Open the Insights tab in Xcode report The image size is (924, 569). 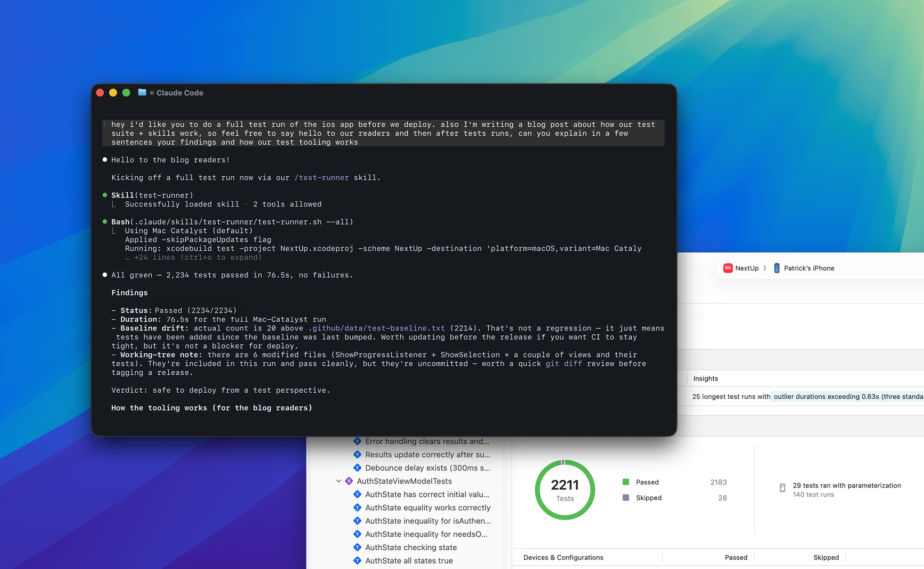coord(705,378)
